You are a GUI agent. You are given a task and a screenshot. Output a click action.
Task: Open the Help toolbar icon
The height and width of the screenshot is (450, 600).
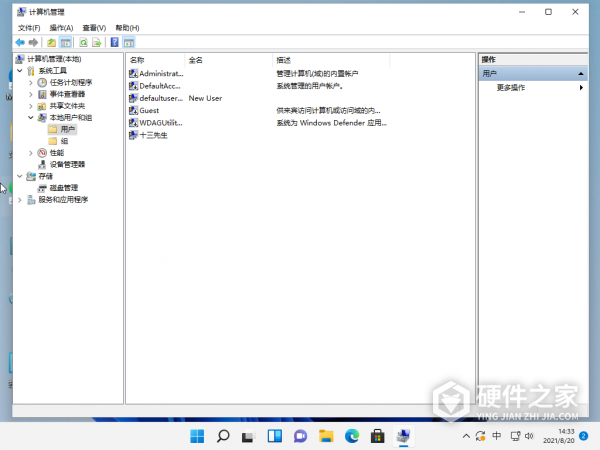click(x=114, y=42)
